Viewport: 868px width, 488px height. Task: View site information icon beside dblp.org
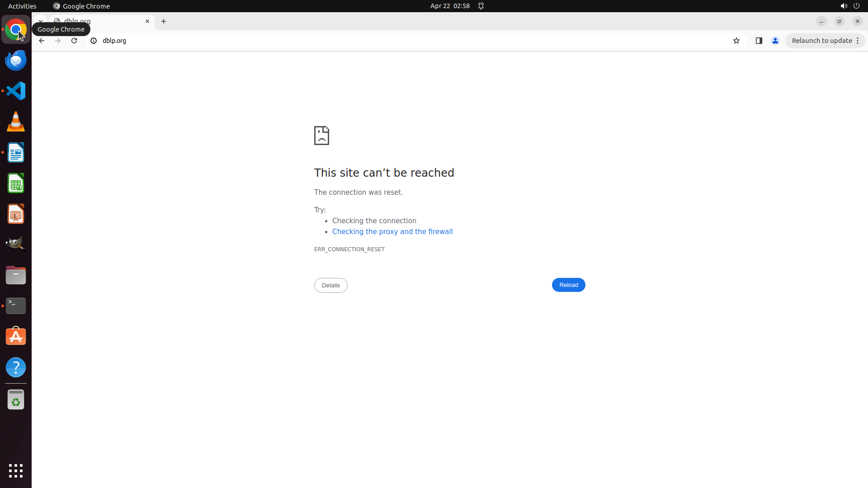94,41
